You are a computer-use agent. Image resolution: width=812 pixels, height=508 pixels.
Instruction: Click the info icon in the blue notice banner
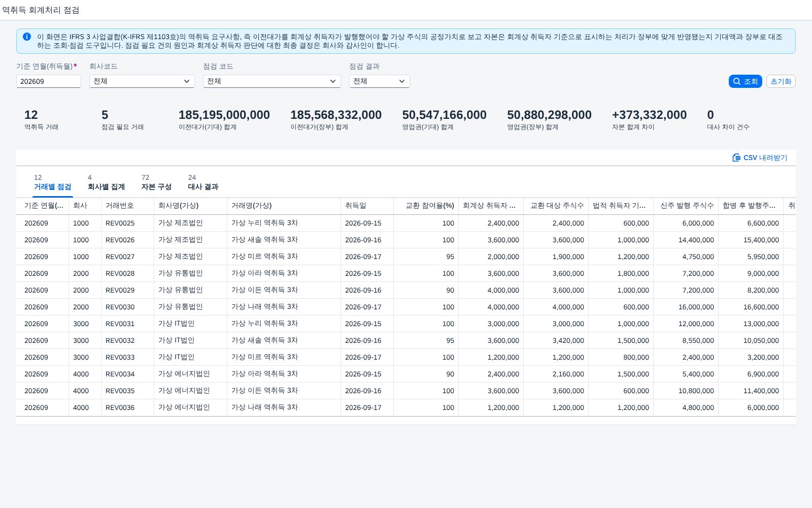pos(27,37)
